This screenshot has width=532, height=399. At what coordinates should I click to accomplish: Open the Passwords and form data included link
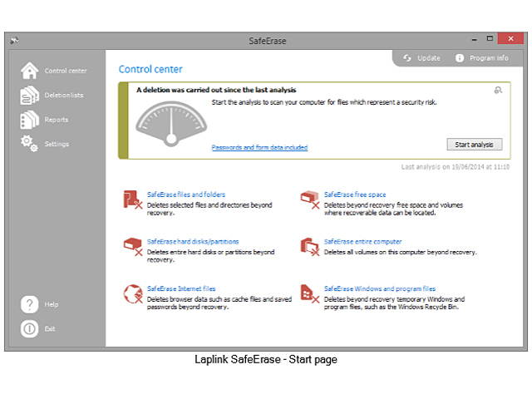click(x=259, y=147)
